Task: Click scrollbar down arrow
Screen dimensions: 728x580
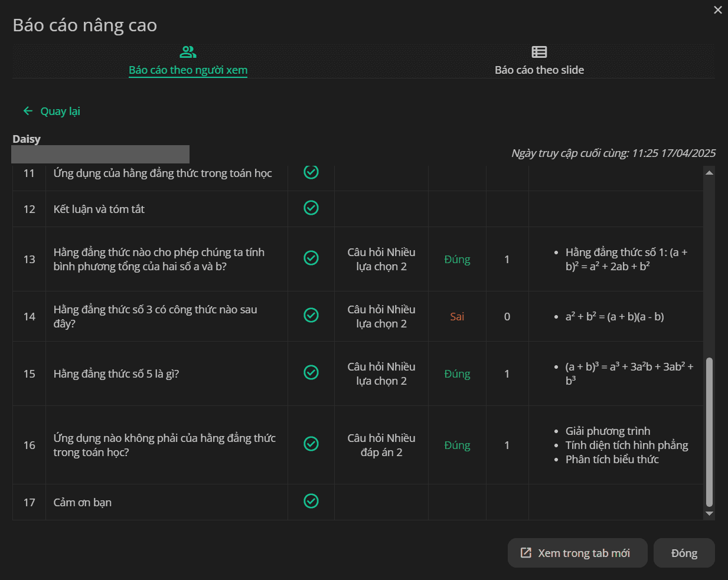Action: [x=709, y=514]
